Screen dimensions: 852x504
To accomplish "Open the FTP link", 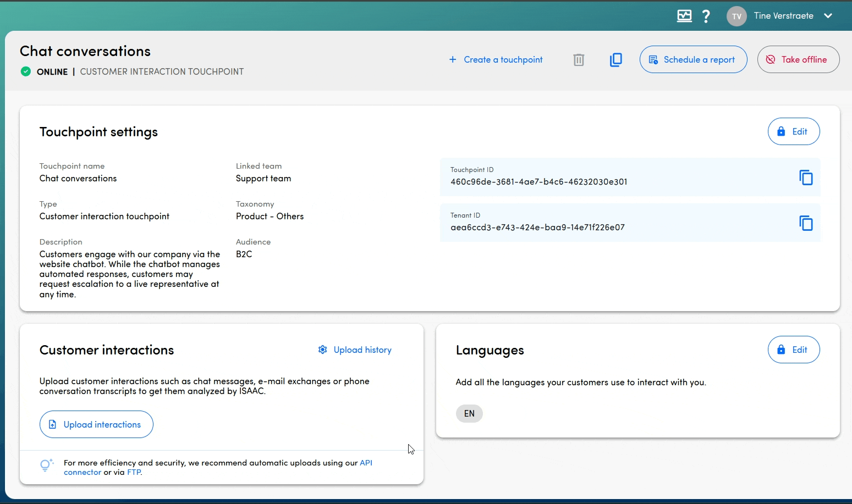I will click(134, 472).
